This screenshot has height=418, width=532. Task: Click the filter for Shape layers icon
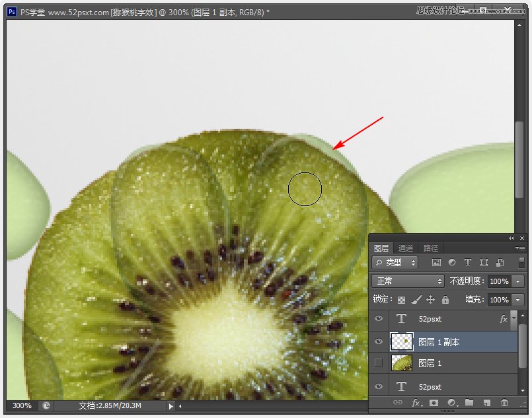(484, 262)
